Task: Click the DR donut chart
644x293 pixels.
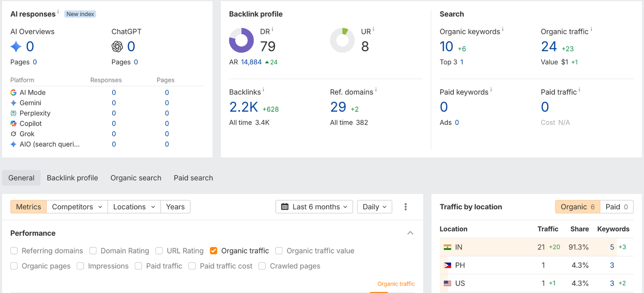Action: coord(241,40)
